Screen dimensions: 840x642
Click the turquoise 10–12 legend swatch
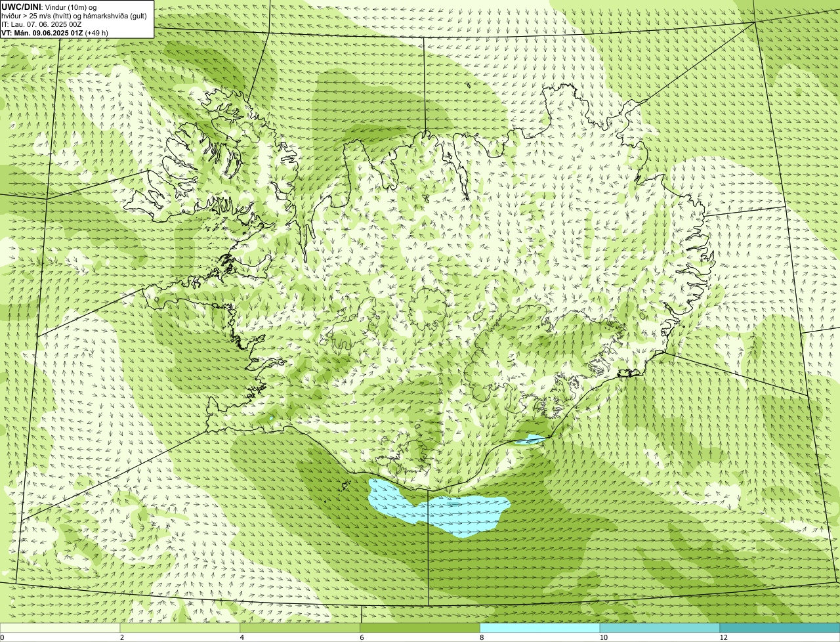coord(660,628)
